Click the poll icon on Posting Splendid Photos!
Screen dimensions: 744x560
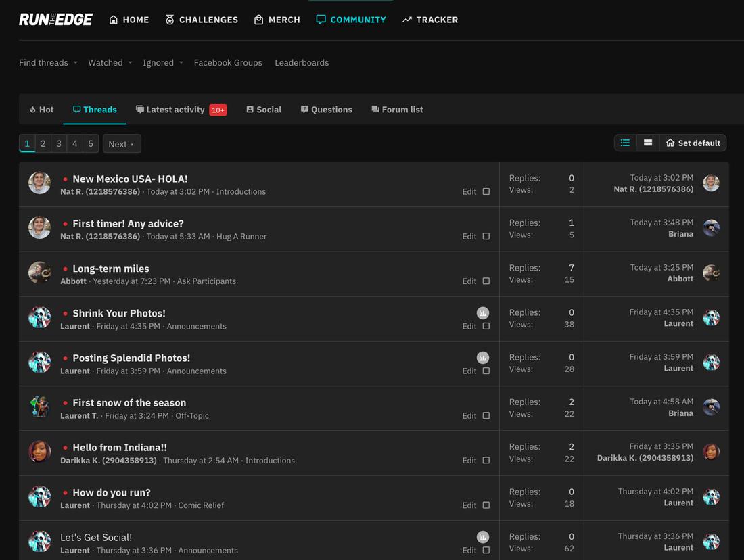click(482, 358)
